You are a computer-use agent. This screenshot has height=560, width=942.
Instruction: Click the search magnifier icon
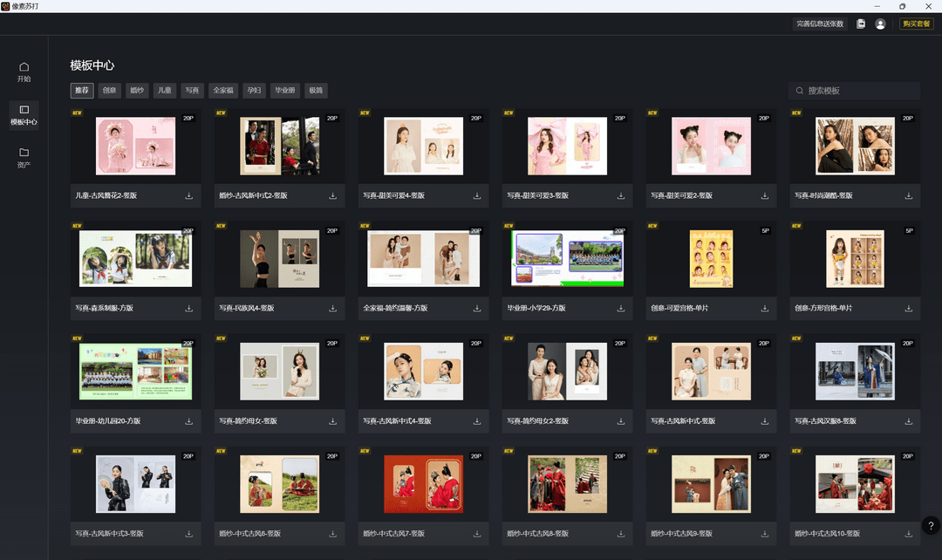[x=800, y=90]
